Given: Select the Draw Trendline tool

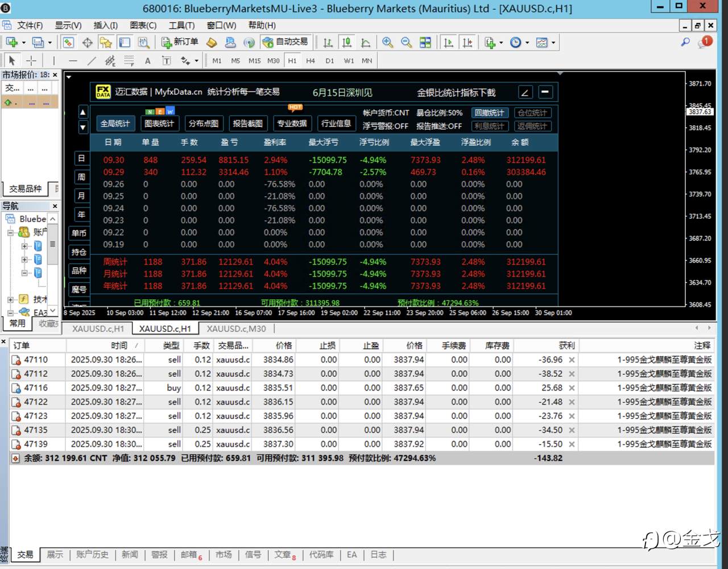Looking at the screenshot, I should [x=92, y=60].
